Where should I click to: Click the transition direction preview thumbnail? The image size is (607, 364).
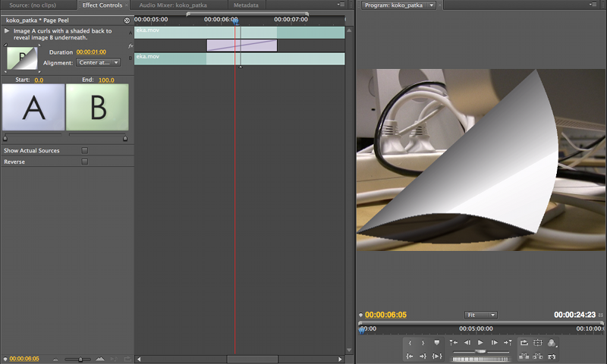[x=23, y=58]
